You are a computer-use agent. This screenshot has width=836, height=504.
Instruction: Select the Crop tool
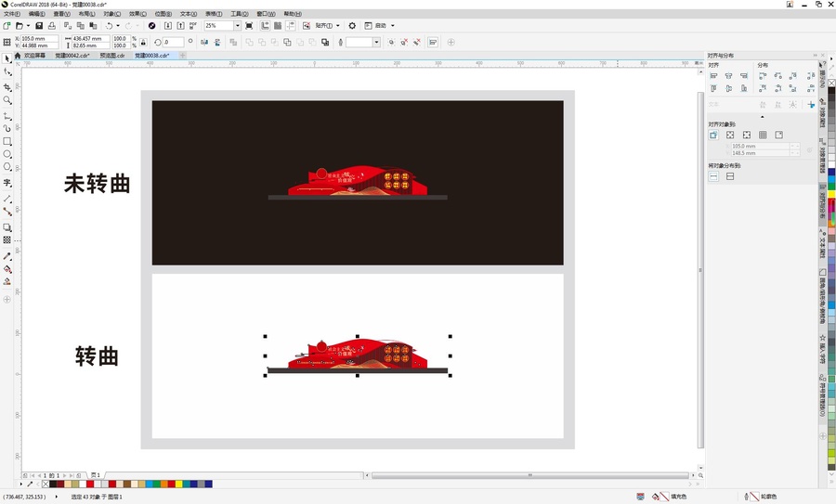point(7,87)
